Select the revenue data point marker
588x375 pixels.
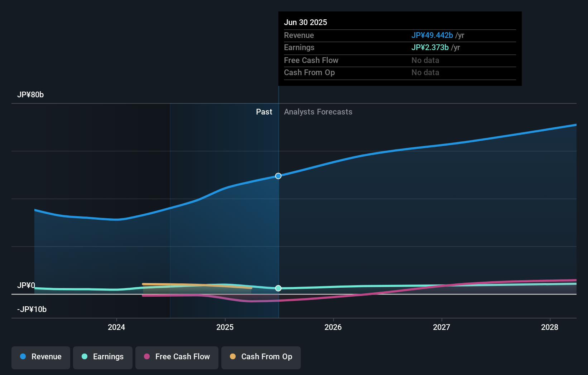coord(278,176)
